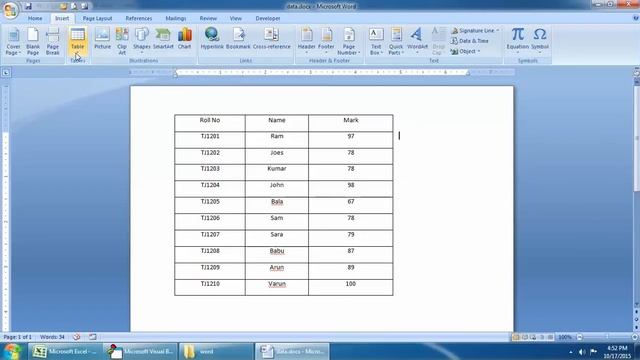Click the zoom out minus button
The image size is (640, 360).
[580, 337]
